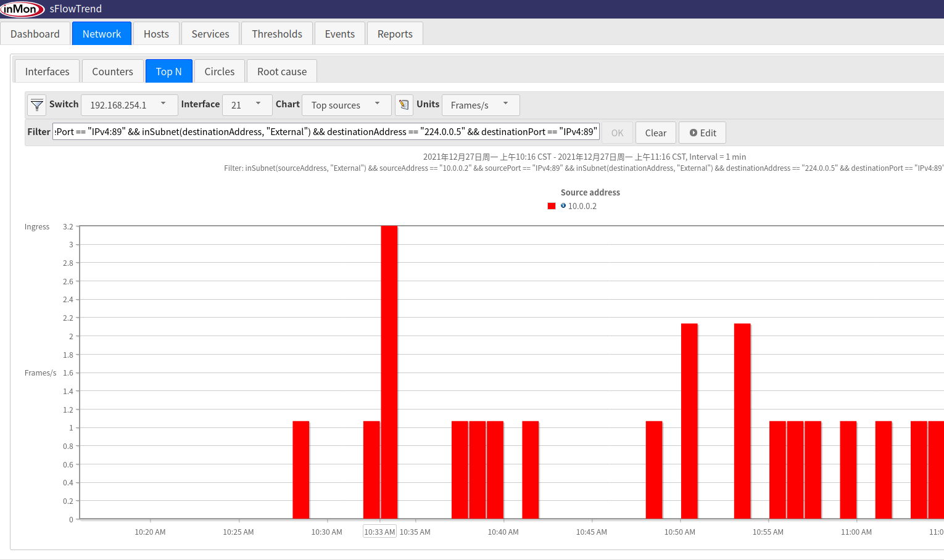Click the Clear filter button
Screen dimensions: 944x560
(656, 133)
